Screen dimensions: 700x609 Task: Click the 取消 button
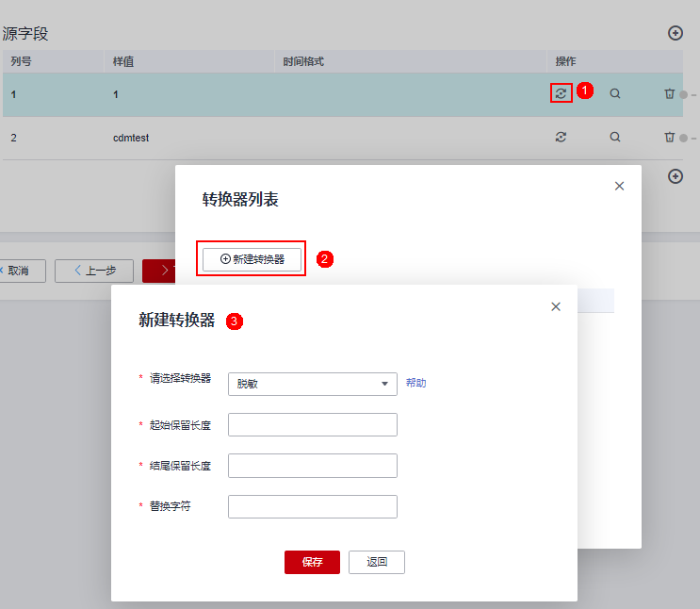coord(22,271)
